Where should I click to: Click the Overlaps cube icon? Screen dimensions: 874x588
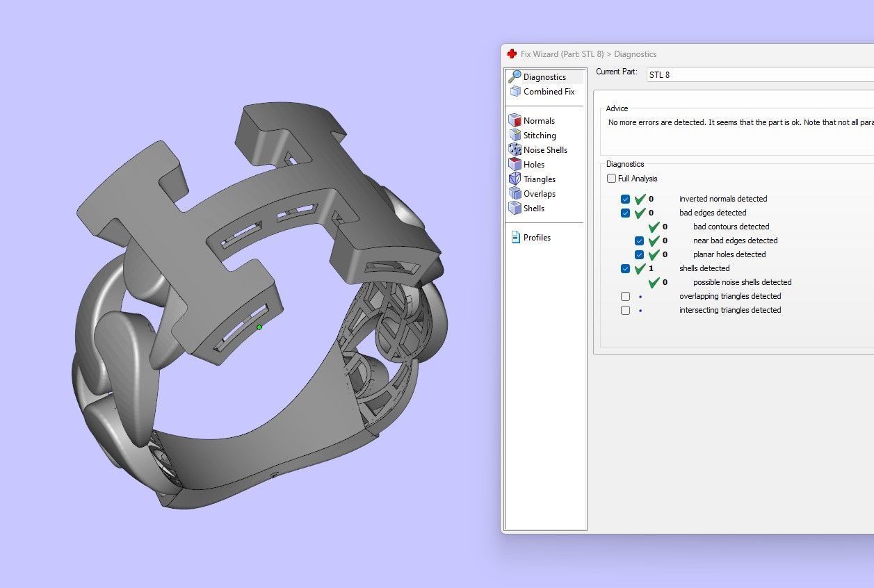click(515, 194)
